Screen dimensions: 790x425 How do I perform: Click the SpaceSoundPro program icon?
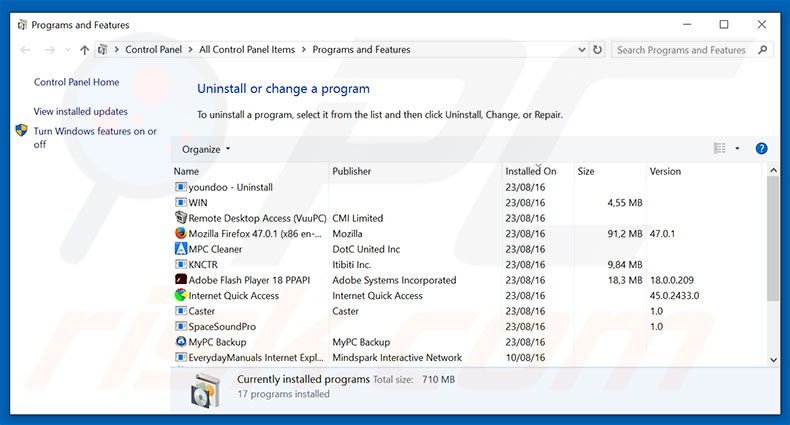(x=180, y=326)
